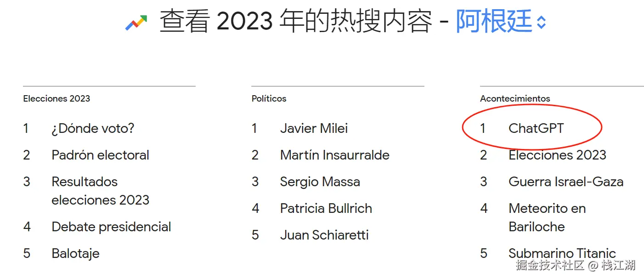
Task: Click the up-down chevron beside 阿根廷
Action: click(x=542, y=23)
